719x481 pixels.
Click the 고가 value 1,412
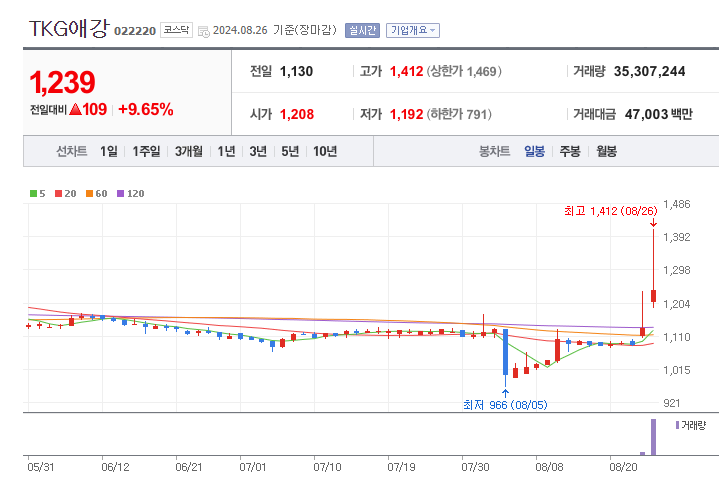(406, 71)
